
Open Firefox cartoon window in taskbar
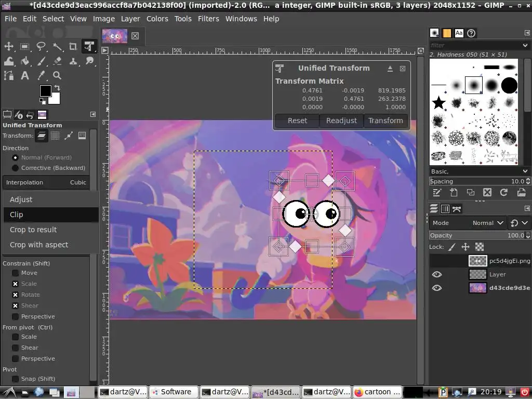click(x=377, y=392)
